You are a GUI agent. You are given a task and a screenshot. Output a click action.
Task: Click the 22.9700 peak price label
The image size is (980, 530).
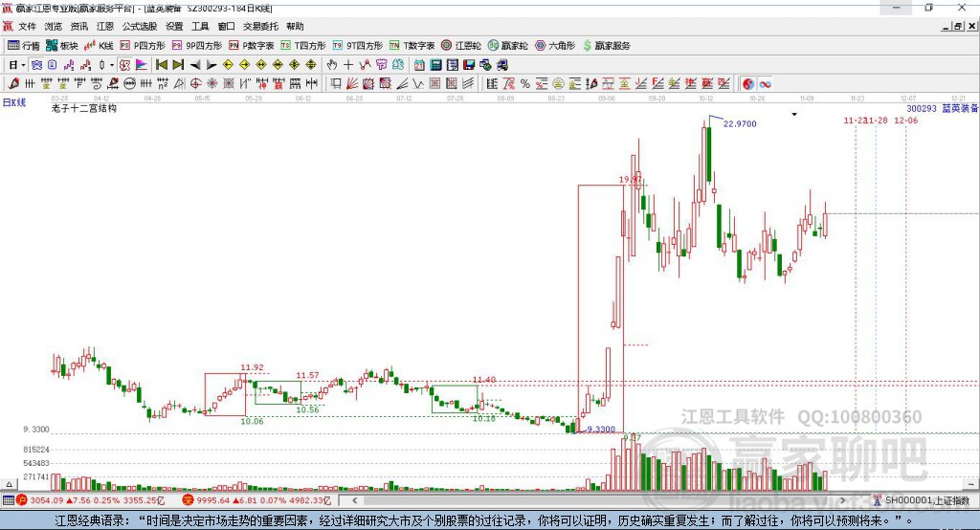(740, 123)
